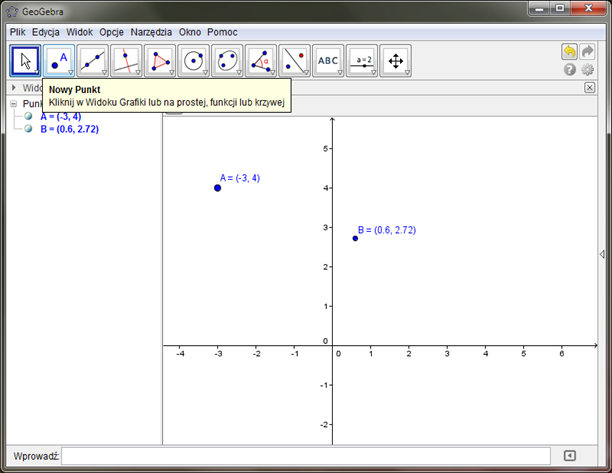Open the Circle tool dropdown arrow
The image size is (612, 473).
[x=205, y=73]
